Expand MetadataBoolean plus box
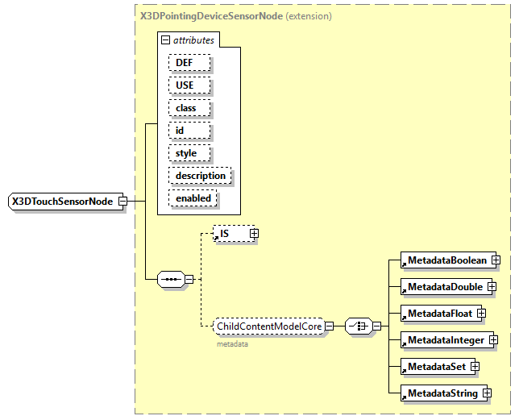 coord(496,260)
